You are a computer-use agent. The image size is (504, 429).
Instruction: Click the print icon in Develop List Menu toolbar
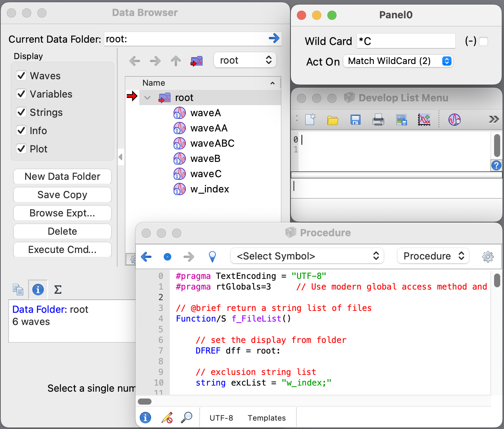click(378, 120)
